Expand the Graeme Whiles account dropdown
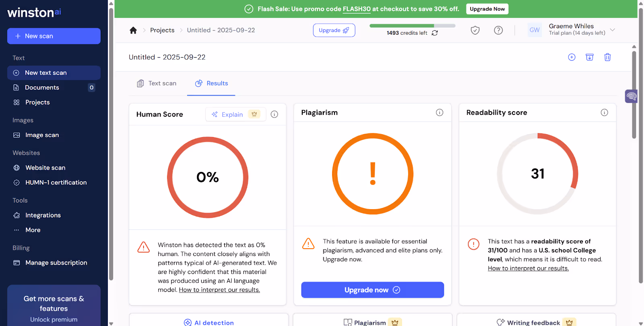The height and width of the screenshot is (326, 644). [x=613, y=30]
